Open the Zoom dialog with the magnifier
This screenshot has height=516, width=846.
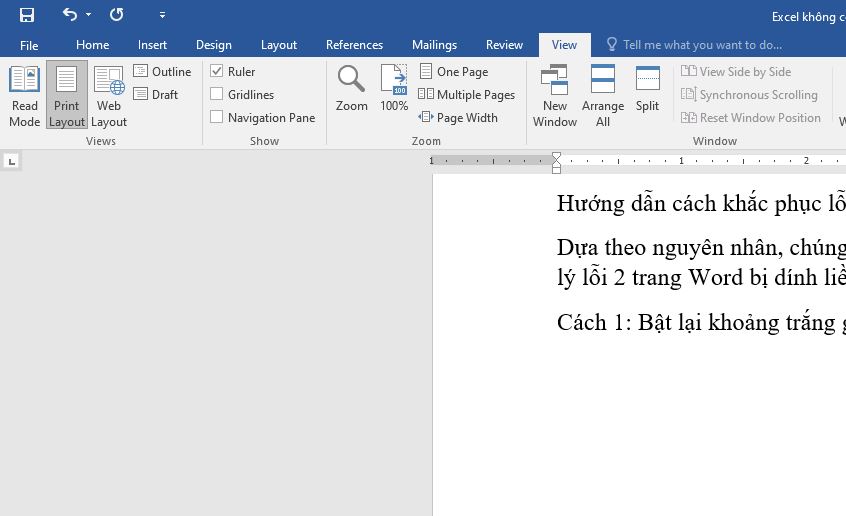(351, 89)
